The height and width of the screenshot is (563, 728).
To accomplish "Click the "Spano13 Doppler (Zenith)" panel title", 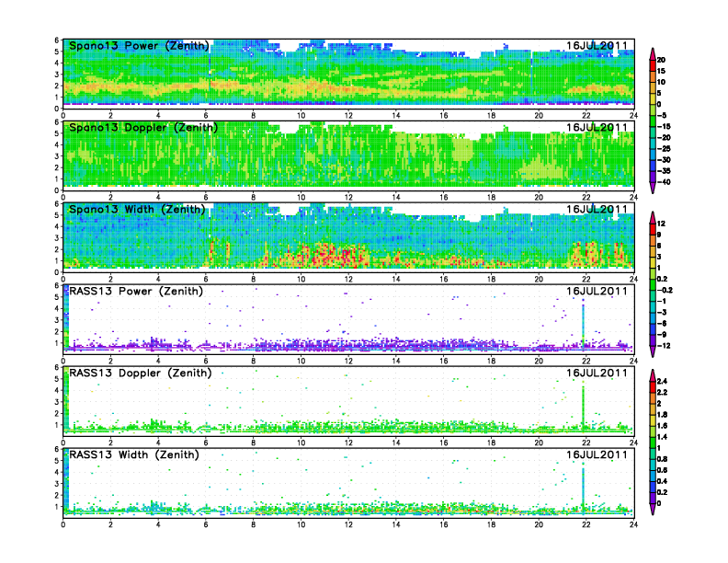I will pos(143,128).
